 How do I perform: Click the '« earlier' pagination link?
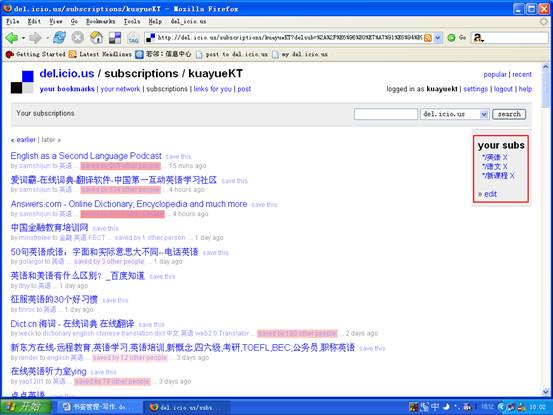pyautogui.click(x=23, y=140)
